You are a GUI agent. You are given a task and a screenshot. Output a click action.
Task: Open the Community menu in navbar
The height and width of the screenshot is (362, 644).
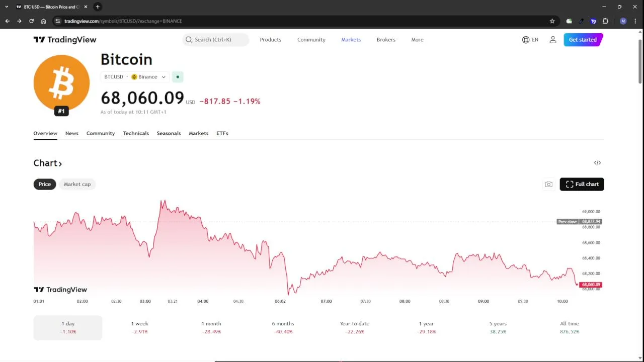(311, 40)
